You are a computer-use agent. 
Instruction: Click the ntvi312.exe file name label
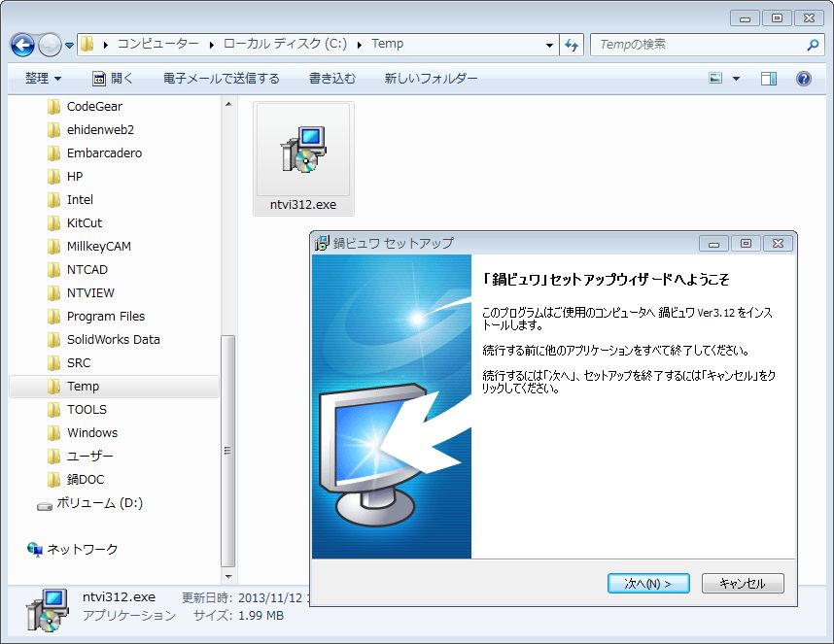pos(303,205)
